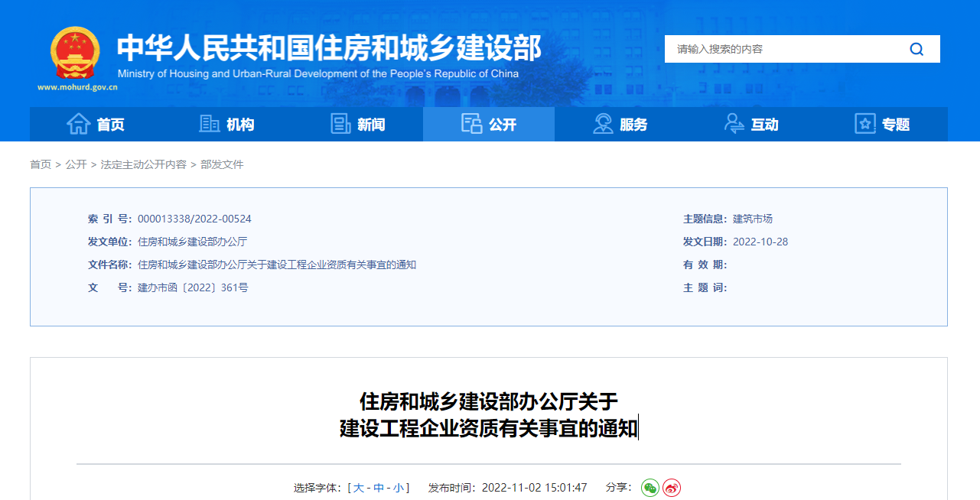Open the 首页 navigation tab
Screen dimensions: 980x500
coord(96,125)
